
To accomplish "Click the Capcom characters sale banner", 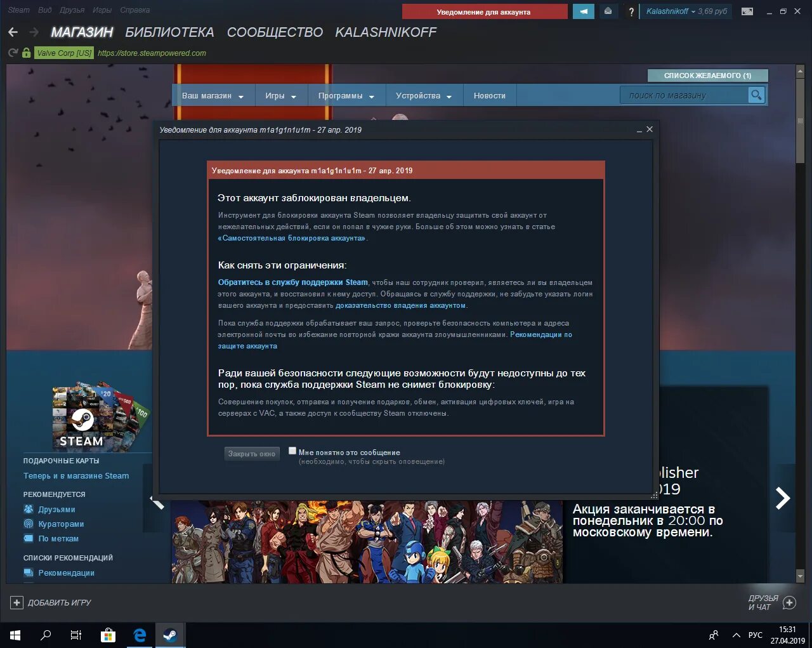I will click(x=366, y=542).
